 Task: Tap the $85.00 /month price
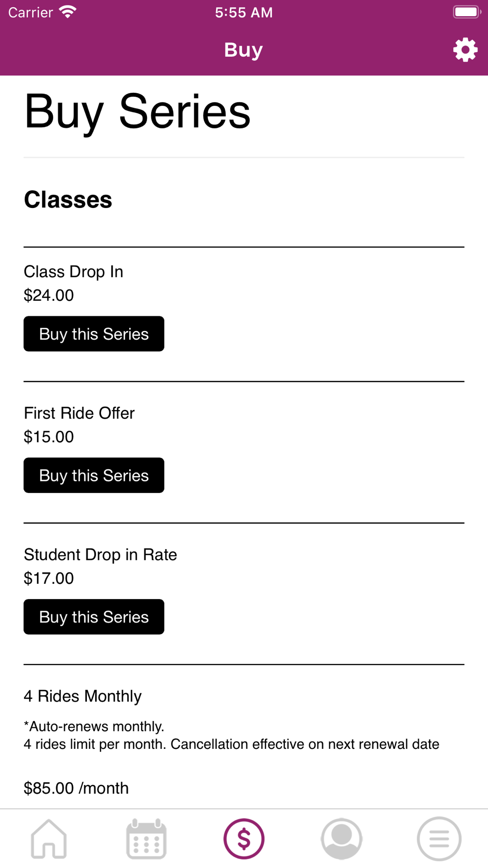click(x=77, y=788)
